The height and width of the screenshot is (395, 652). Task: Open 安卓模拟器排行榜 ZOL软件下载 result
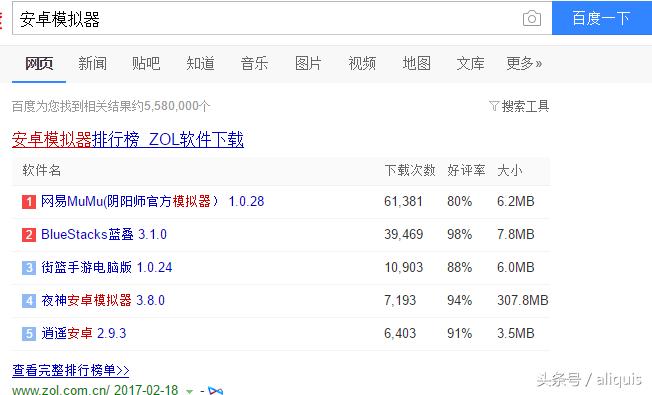coord(128,139)
